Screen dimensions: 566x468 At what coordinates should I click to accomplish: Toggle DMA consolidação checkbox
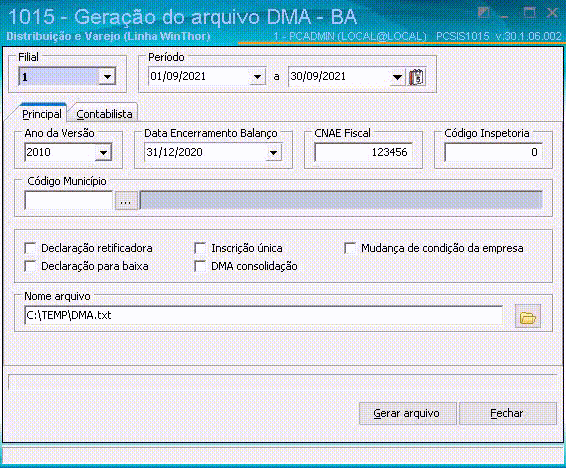click(200, 266)
